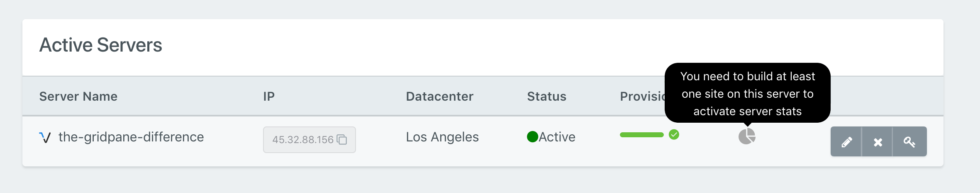Click the IP column header
980x193 pixels.
point(269,96)
